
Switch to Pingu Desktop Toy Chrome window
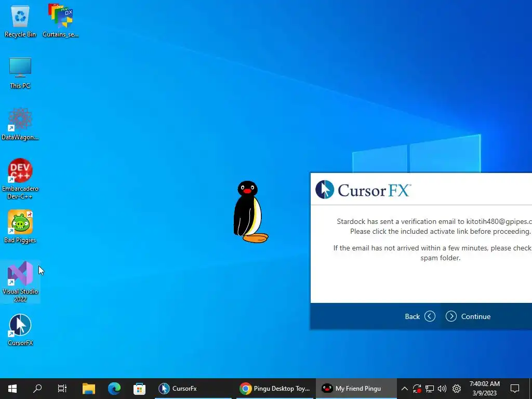click(274, 389)
